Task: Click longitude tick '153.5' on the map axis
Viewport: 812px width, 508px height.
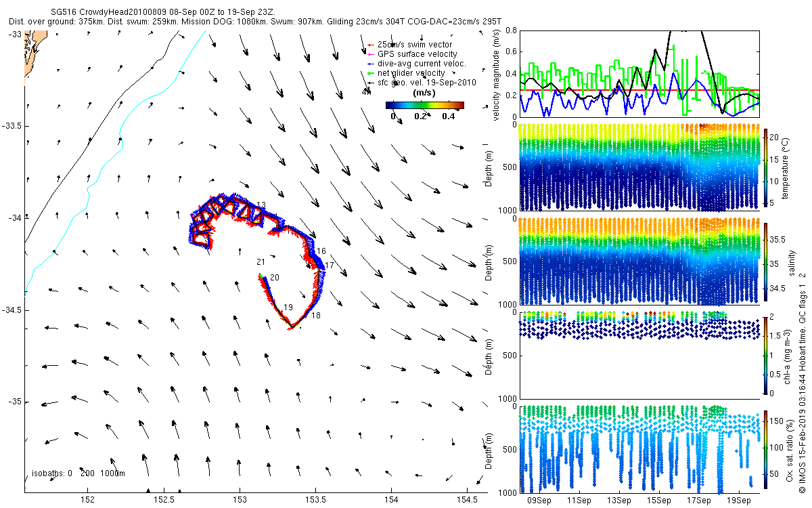Action: (316, 500)
